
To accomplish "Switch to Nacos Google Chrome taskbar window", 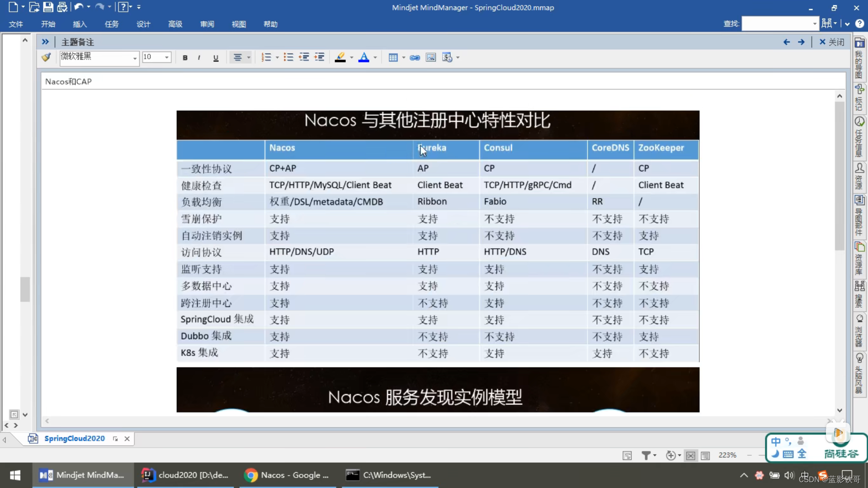I will [288, 475].
